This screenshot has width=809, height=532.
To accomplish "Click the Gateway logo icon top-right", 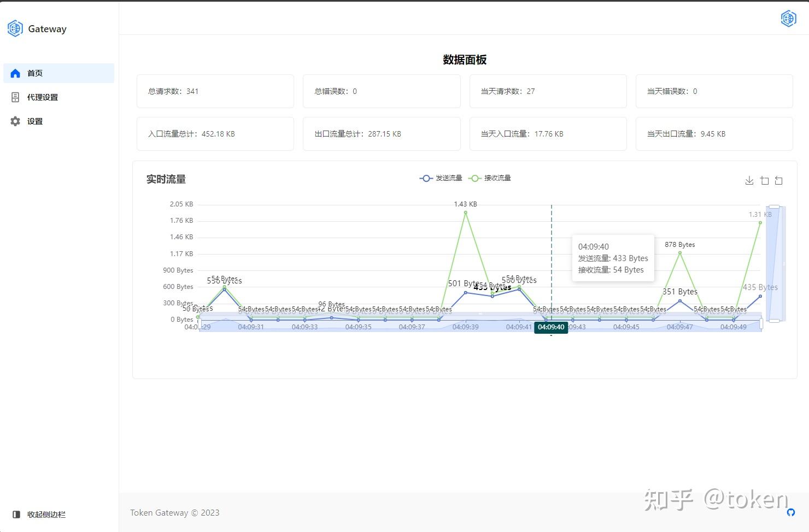I will pyautogui.click(x=788, y=18).
